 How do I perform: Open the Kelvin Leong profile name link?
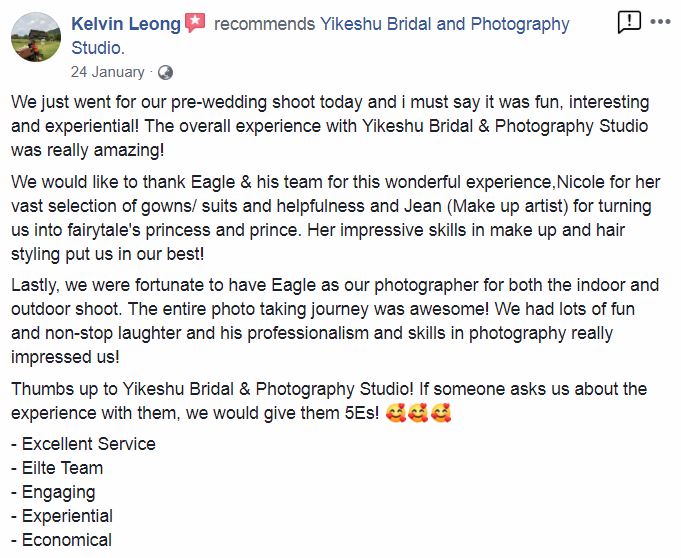(126, 24)
